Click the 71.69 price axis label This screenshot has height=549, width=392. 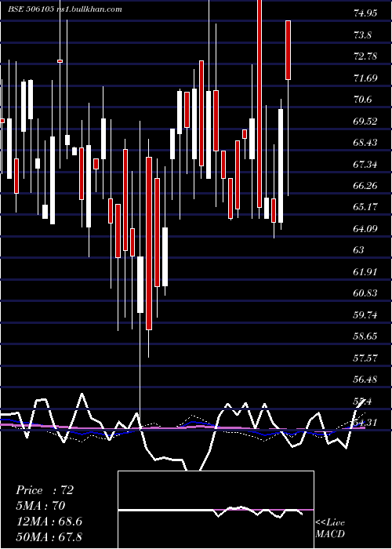(365, 78)
